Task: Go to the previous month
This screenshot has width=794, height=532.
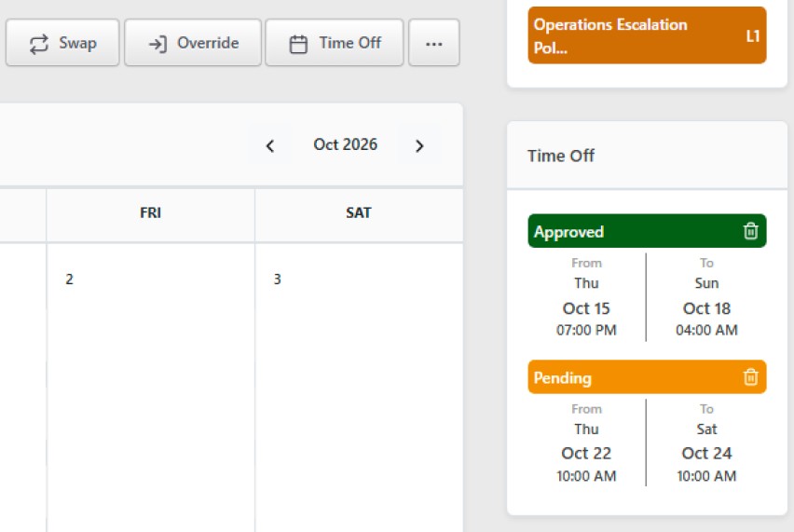Action: tap(270, 145)
